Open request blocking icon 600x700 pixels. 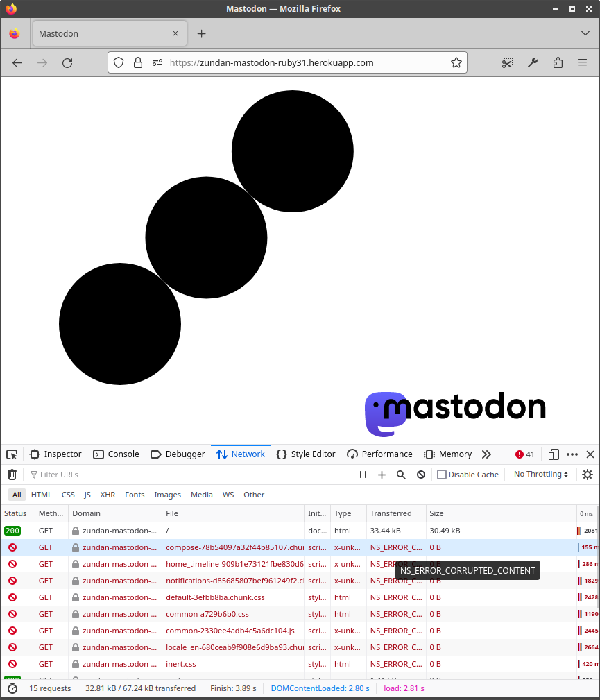pos(421,475)
